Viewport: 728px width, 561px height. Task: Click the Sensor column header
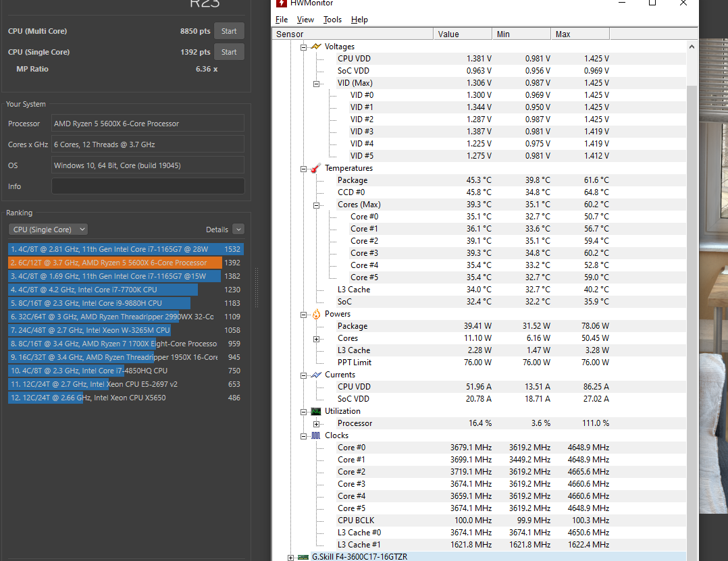[353, 34]
